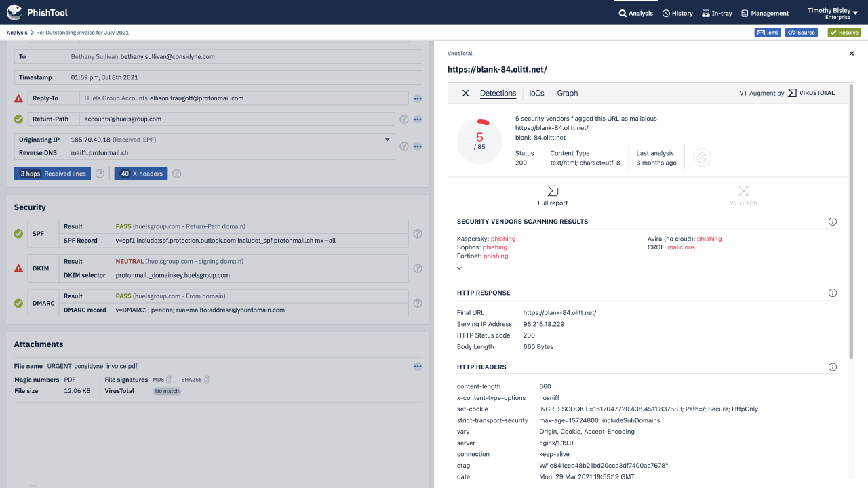
Task: Click the Analysis breadcrumb link
Action: (17, 33)
